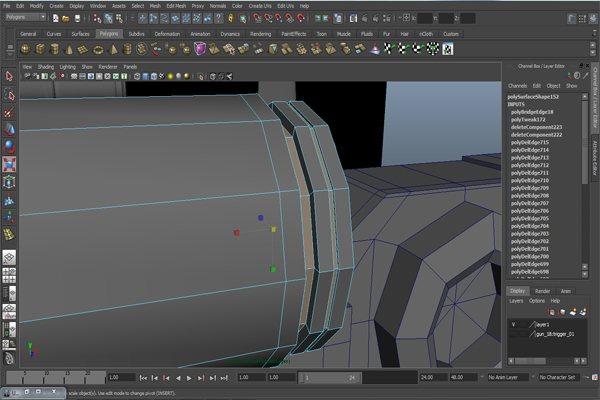The image size is (600, 400).
Task: Open the Layers menu in layer editor
Action: click(516, 301)
